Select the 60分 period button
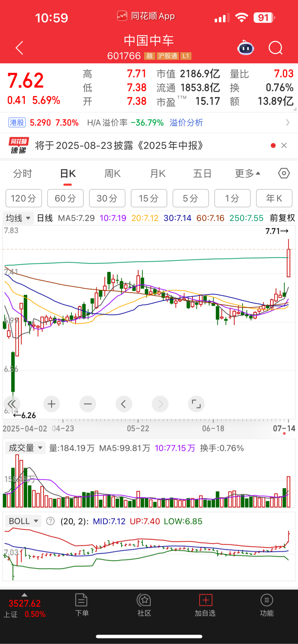298x644 pixels. click(x=65, y=198)
